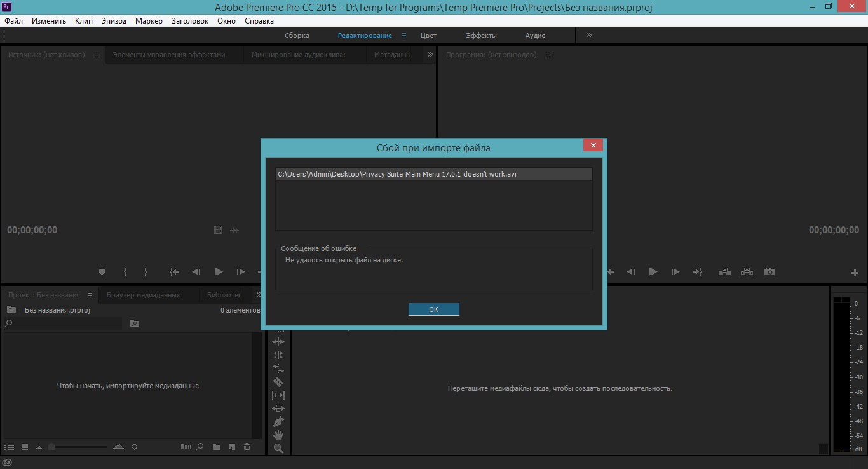Image resolution: width=868 pixels, height=469 pixels.
Task: Select the Razor tool in the tools panel
Action: pyautogui.click(x=278, y=382)
